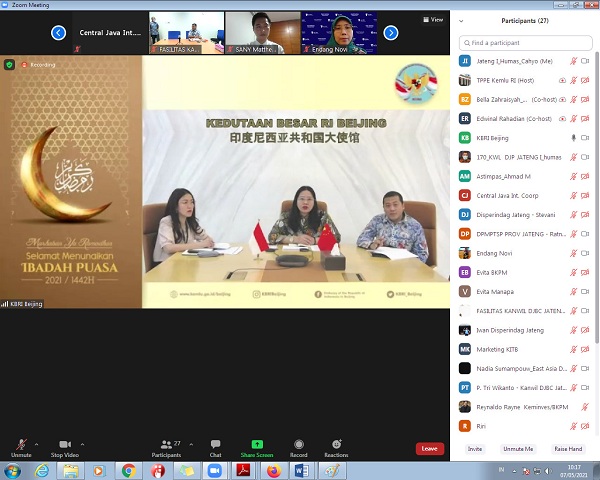This screenshot has height=480, width=600.
Task: Open Google Chrome from the taskbar
Action: tap(128, 470)
